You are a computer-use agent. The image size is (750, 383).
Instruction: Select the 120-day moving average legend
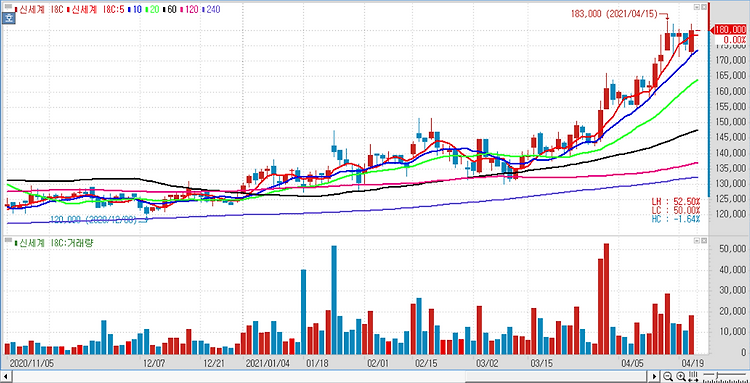[189, 9]
